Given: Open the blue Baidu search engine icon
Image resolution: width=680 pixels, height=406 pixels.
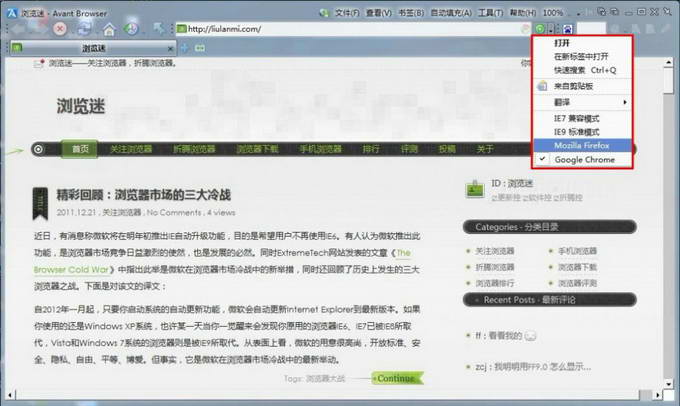Looking at the screenshot, I should tap(568, 29).
